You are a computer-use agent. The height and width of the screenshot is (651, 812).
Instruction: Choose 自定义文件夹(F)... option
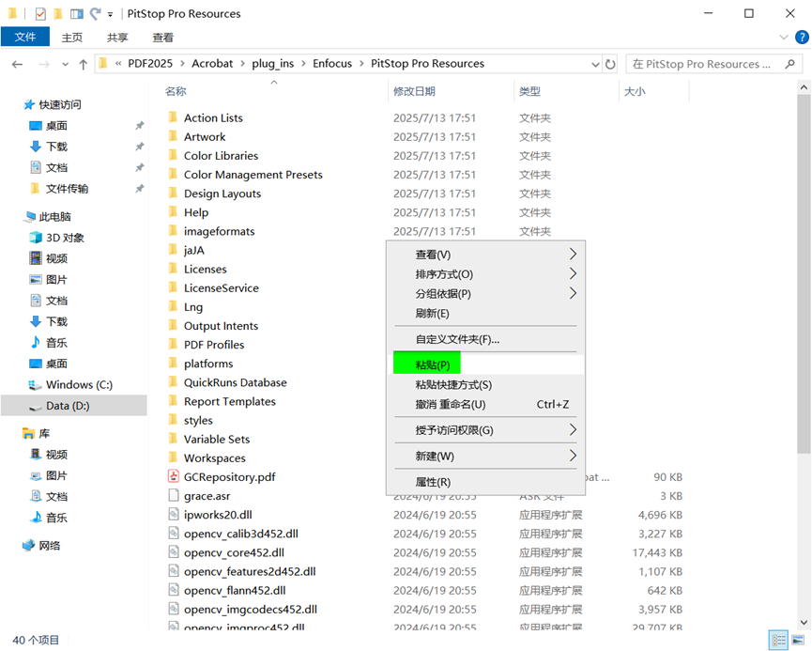(485, 339)
